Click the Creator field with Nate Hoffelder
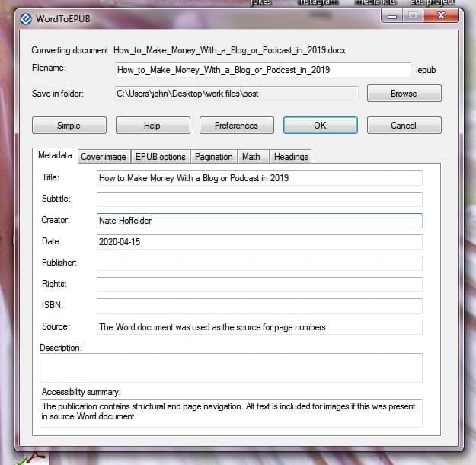This screenshot has height=465, width=476. coord(260,221)
